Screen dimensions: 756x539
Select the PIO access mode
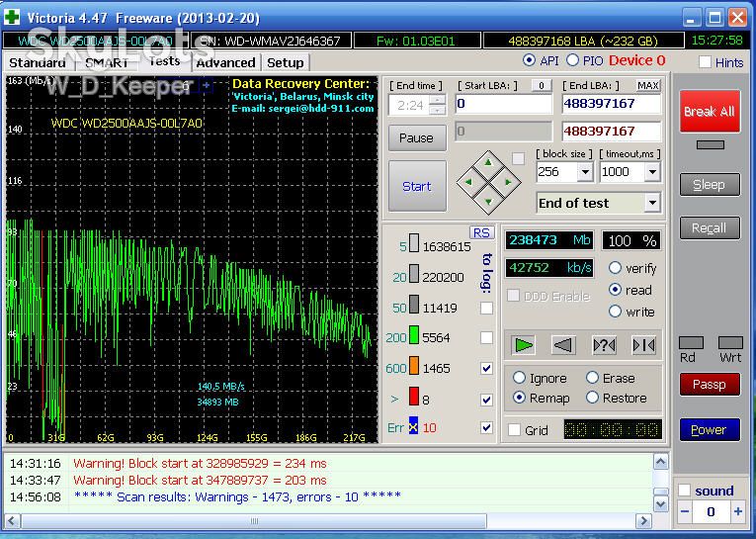tap(573, 60)
